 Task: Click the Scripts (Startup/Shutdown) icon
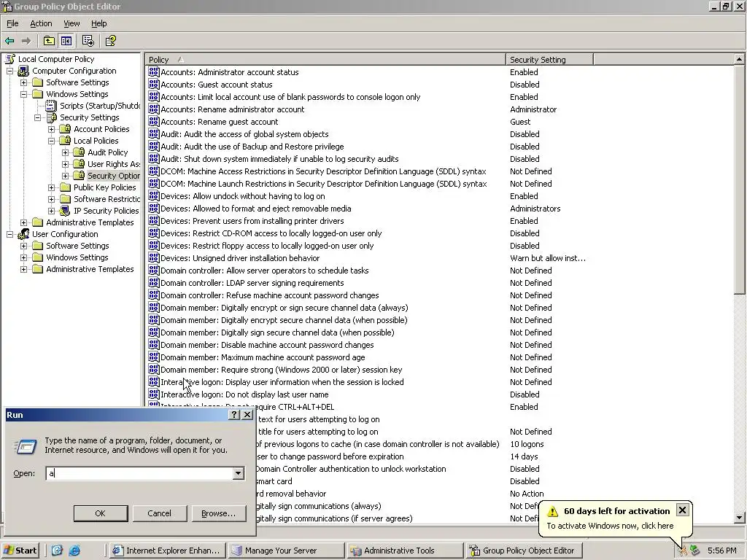[51, 106]
